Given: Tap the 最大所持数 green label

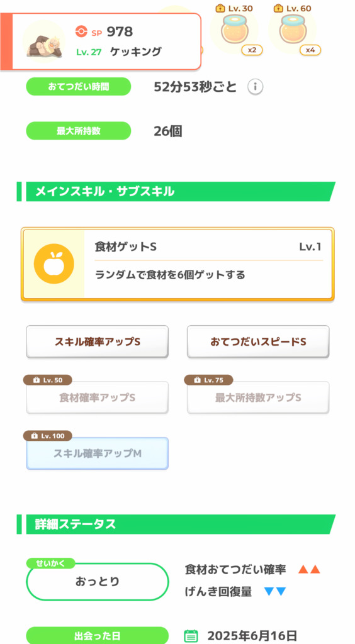Looking at the screenshot, I should pyautogui.click(x=79, y=131).
